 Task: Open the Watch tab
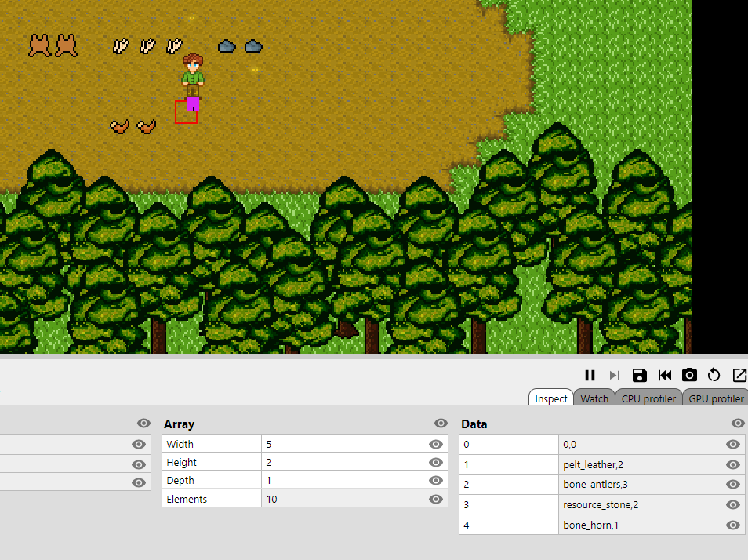tap(594, 398)
